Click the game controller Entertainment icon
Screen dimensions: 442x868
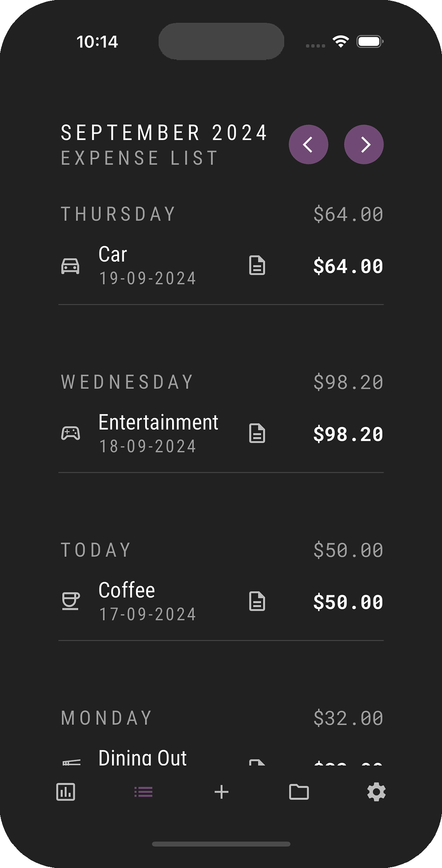pos(70,433)
